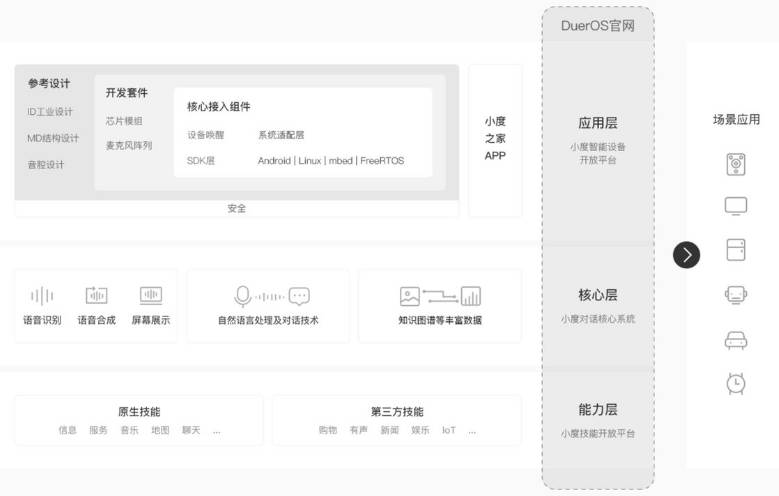
Task: Click 购物 under 第三方技能
Action: pyautogui.click(x=328, y=430)
